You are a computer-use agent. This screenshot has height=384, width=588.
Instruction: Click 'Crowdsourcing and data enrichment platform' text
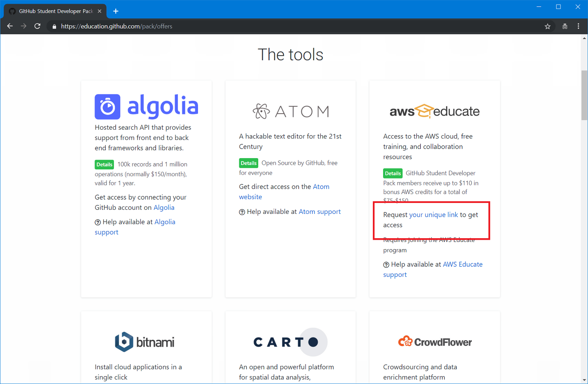point(420,372)
